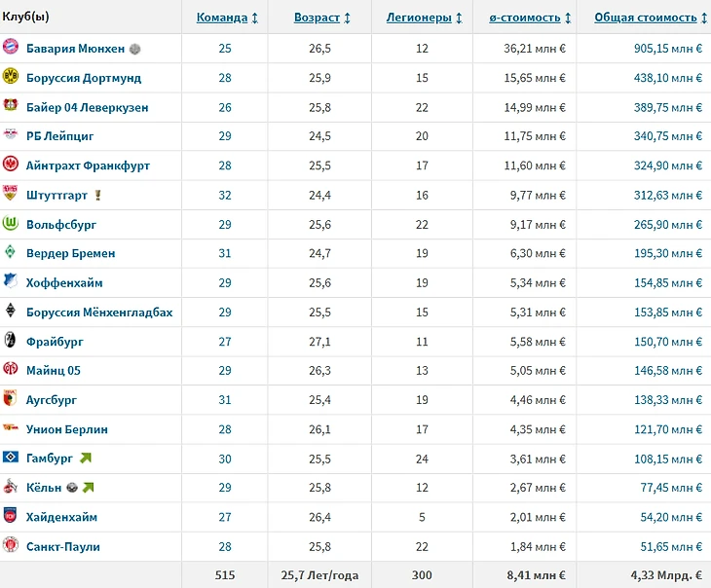Click the St. Pauli crest icon
This screenshot has height=588, width=711.
[10, 544]
